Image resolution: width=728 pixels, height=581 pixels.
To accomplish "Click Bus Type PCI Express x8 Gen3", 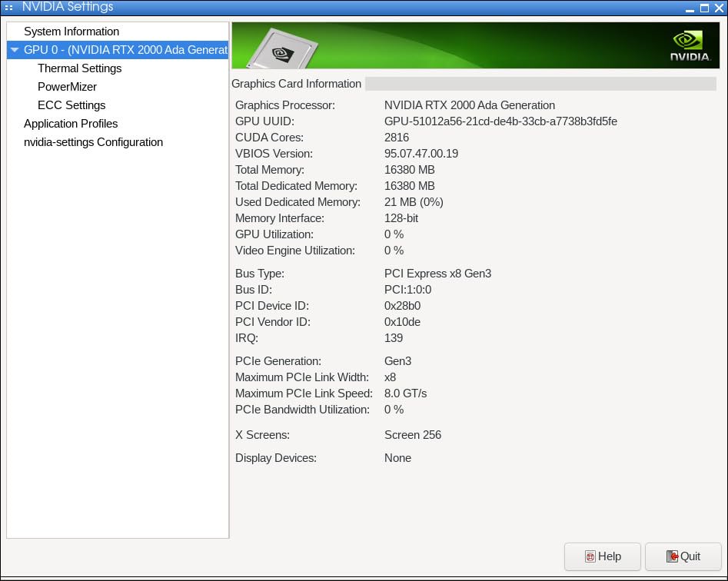I will click(438, 274).
